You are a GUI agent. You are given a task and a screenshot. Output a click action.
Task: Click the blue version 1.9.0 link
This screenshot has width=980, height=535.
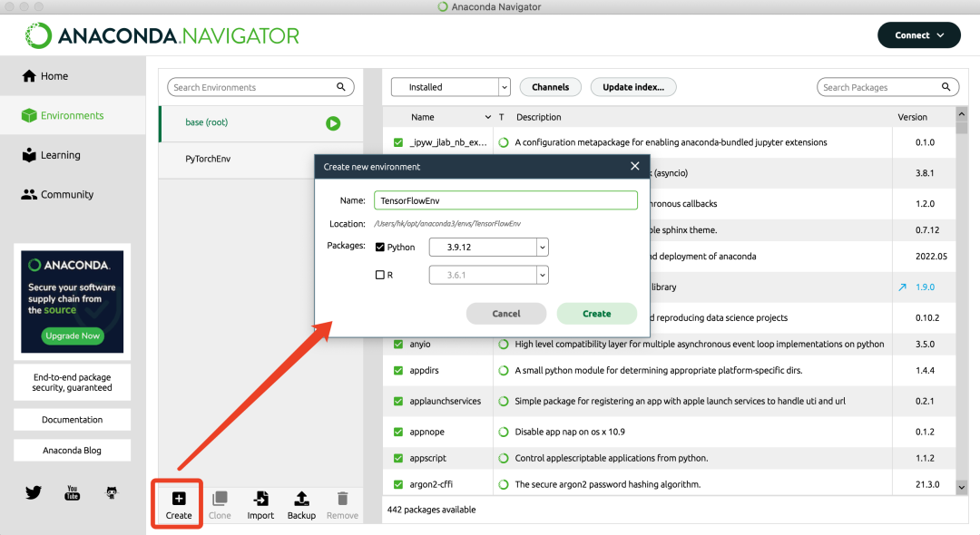925,287
